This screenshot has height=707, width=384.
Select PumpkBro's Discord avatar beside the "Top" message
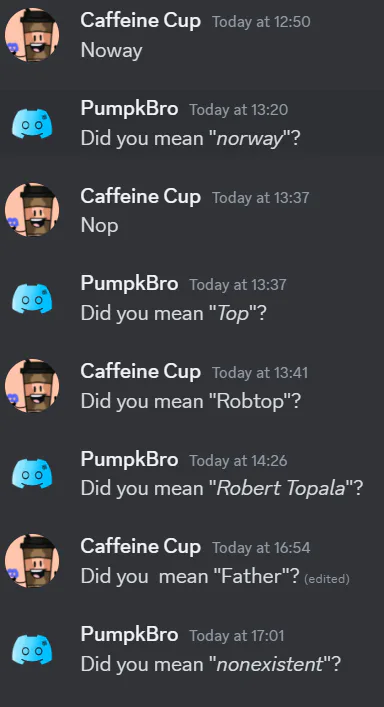pyautogui.click(x=32, y=298)
